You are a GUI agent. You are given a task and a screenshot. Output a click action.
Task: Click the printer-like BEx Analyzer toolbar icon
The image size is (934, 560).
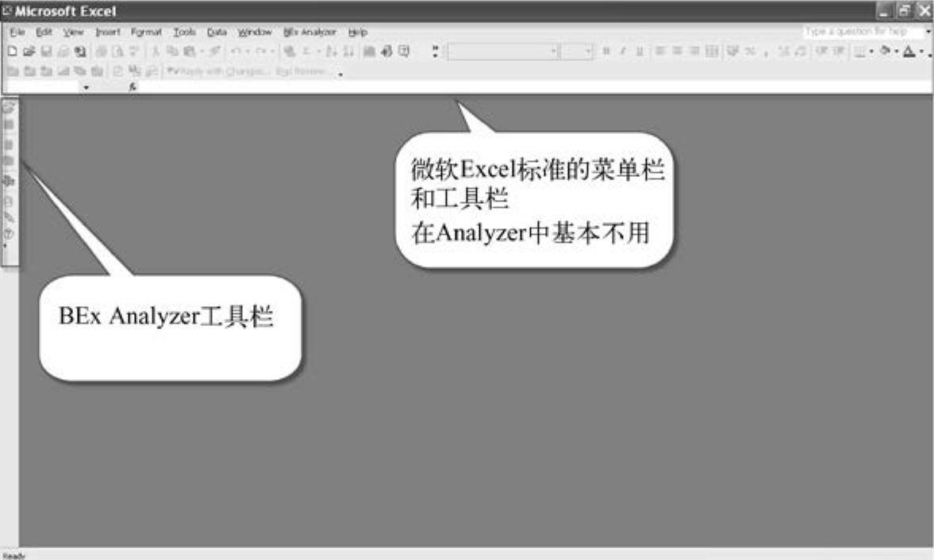tap(9, 181)
